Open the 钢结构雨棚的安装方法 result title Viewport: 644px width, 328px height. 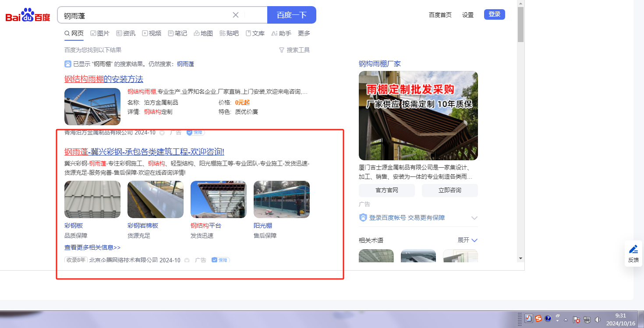pos(104,79)
